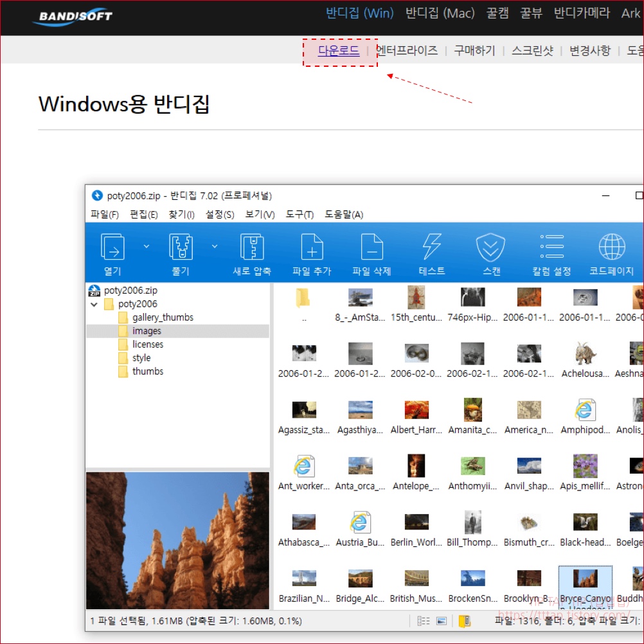This screenshot has height=644, width=644.
Task: Open the 보기(V) menu
Action: tap(260, 215)
